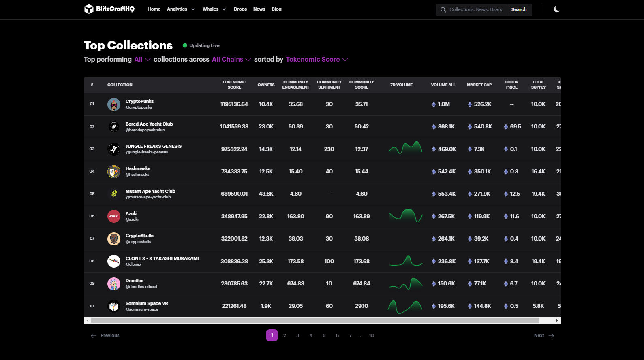
Task: Sort by Market Cap column header
Action: tap(479, 85)
